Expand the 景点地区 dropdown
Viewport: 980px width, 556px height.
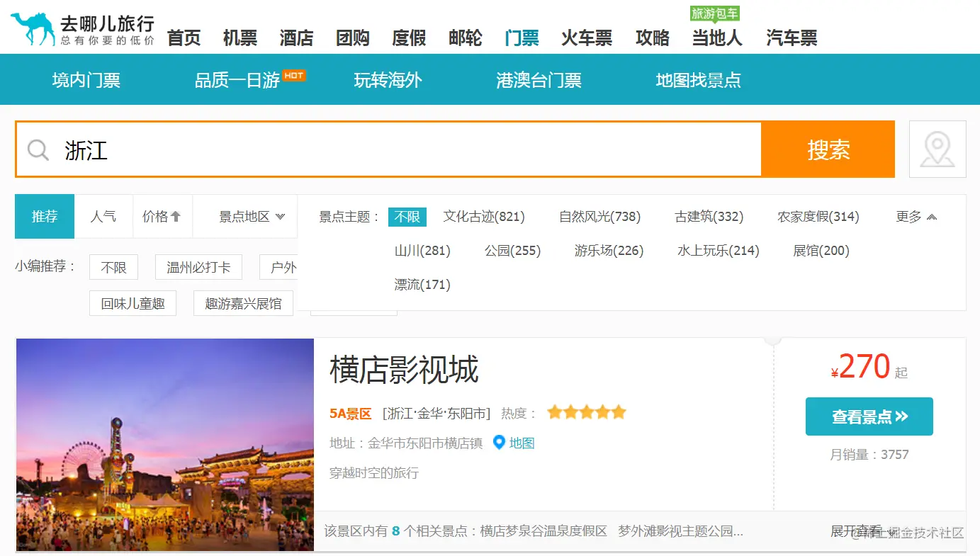point(252,217)
